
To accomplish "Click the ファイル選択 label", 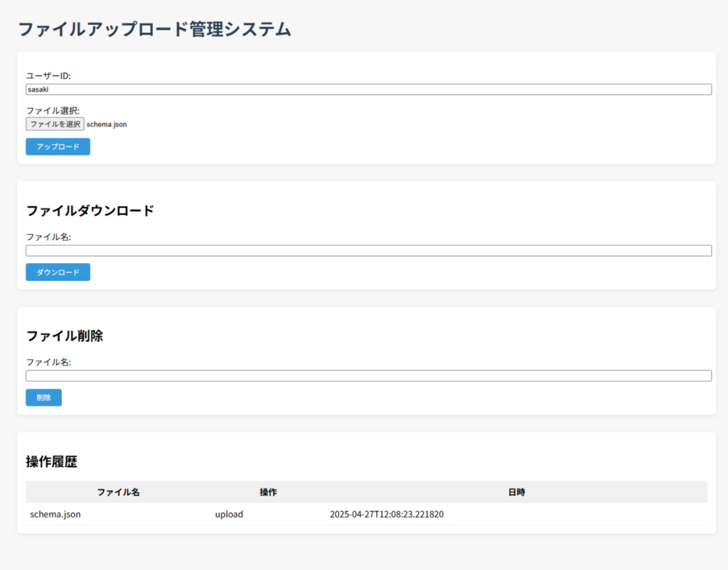I will pyautogui.click(x=53, y=110).
